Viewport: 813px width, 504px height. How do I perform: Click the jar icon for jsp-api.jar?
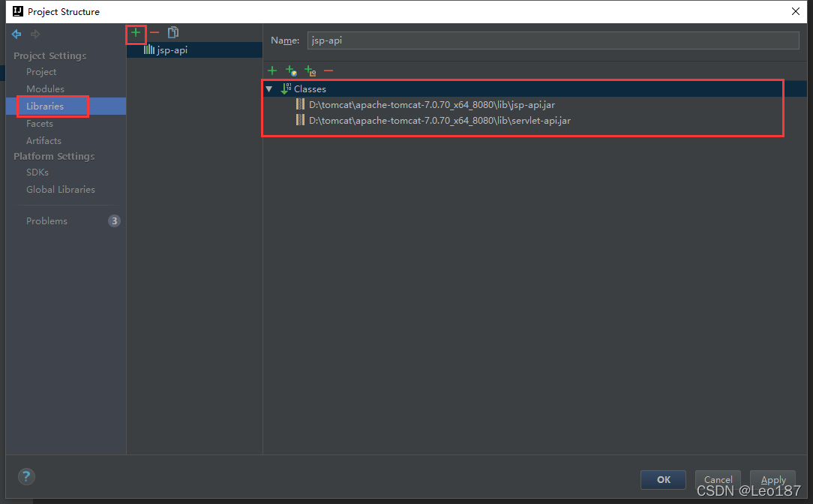point(300,104)
